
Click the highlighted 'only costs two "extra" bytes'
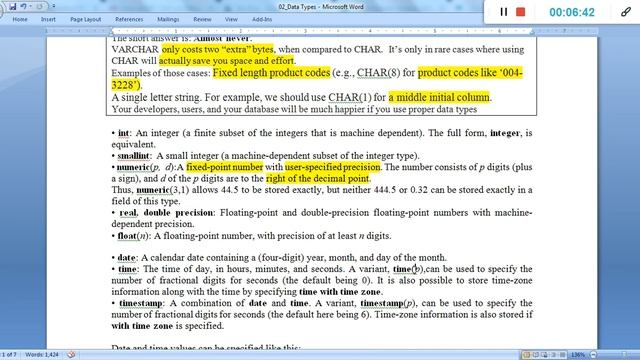click(x=218, y=49)
